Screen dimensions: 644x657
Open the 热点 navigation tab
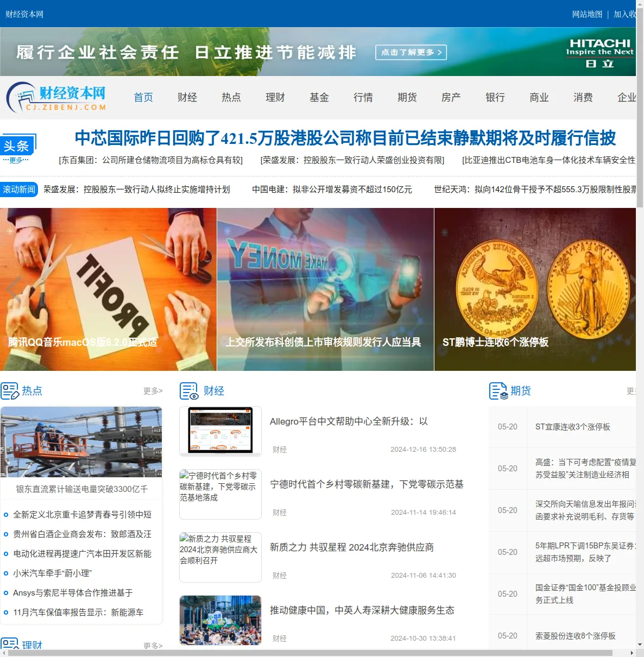click(x=231, y=97)
